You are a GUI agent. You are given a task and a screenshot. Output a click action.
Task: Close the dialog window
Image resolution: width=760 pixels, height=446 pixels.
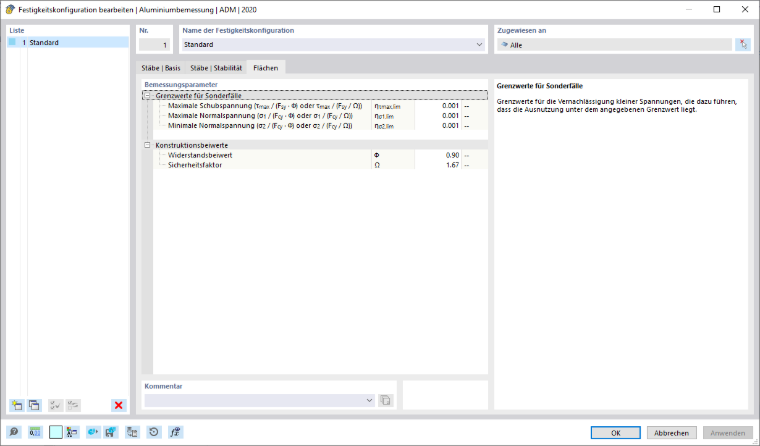[744, 9]
